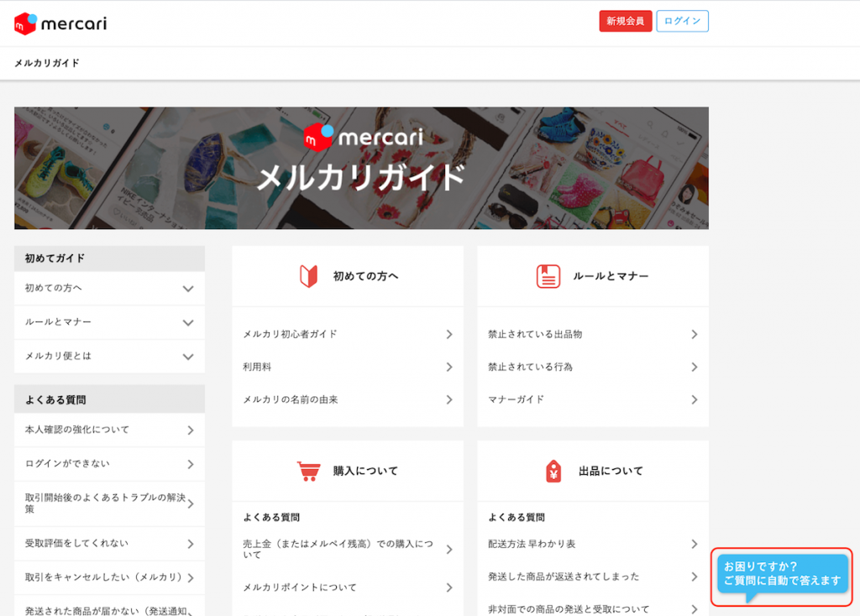This screenshot has width=860, height=616.
Task: Click the yen price tag icon for 出品について
Action: coord(554,472)
